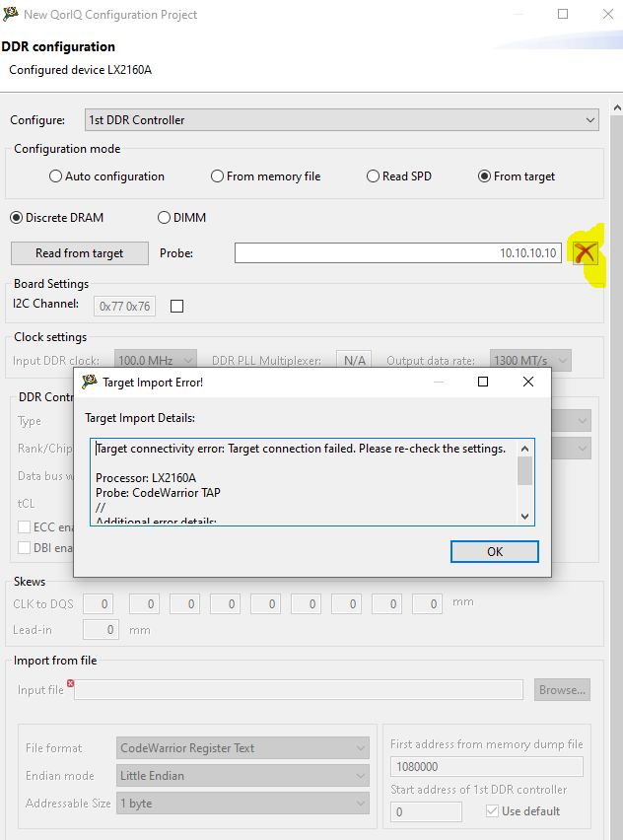Click 'Target Import Details:' label
The image size is (623, 840).
pyautogui.click(x=140, y=418)
